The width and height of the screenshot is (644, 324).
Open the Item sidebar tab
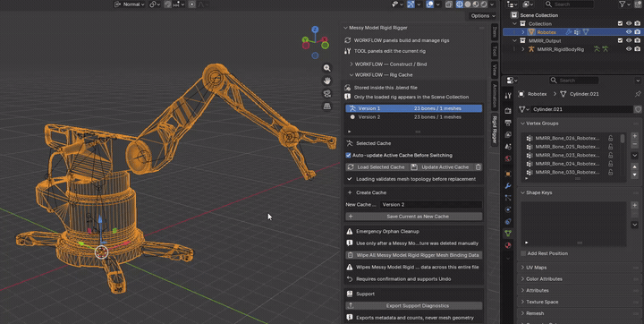tap(495, 32)
